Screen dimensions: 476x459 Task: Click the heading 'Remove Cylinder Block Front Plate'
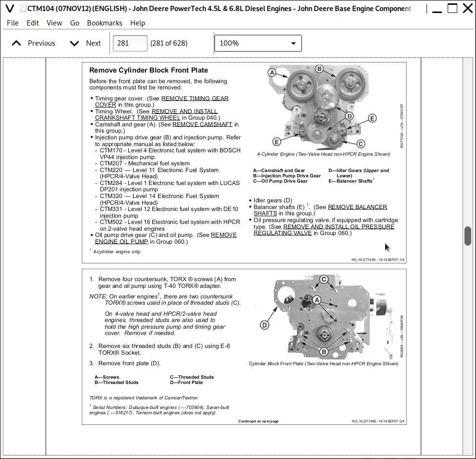point(148,70)
